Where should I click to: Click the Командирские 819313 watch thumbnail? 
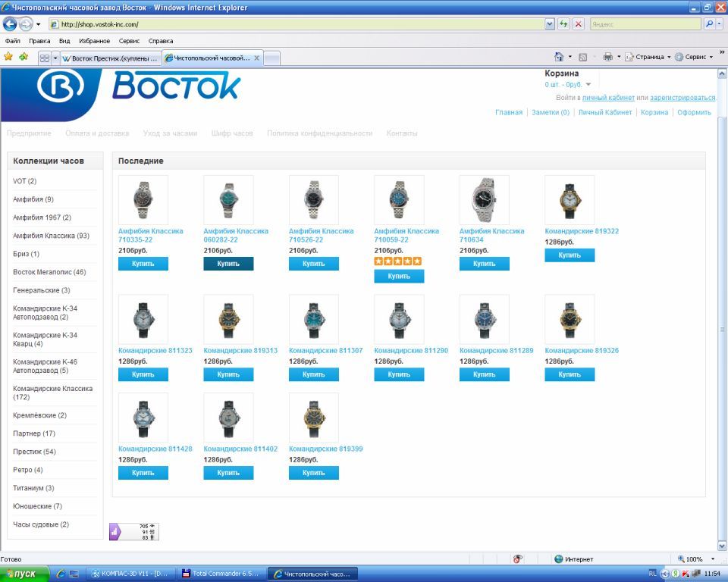tap(228, 319)
